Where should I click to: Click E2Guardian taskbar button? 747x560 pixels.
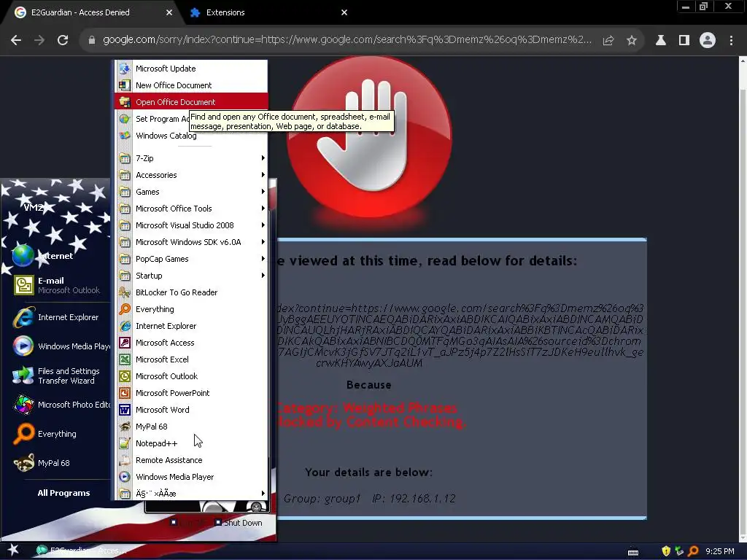pyautogui.click(x=82, y=551)
